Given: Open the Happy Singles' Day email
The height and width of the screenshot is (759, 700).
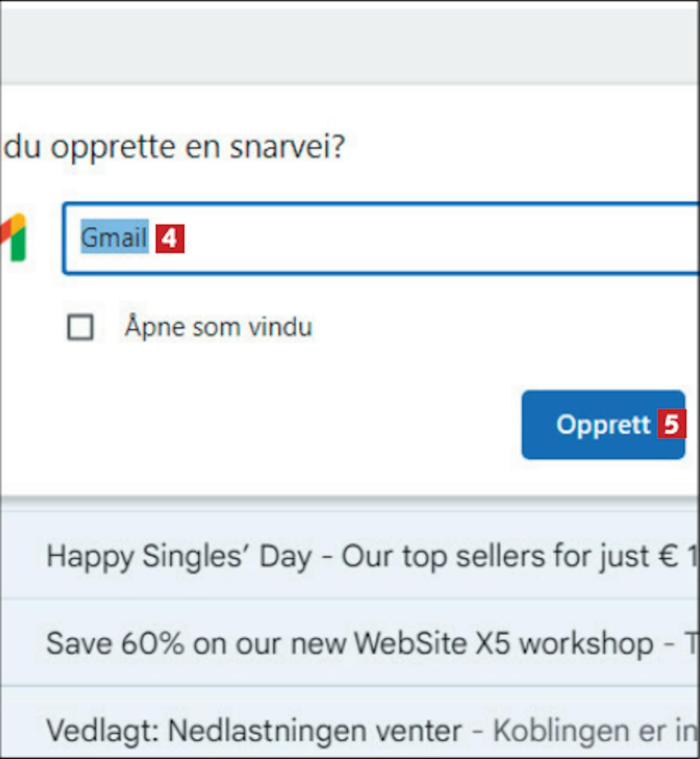Looking at the screenshot, I should [350, 556].
